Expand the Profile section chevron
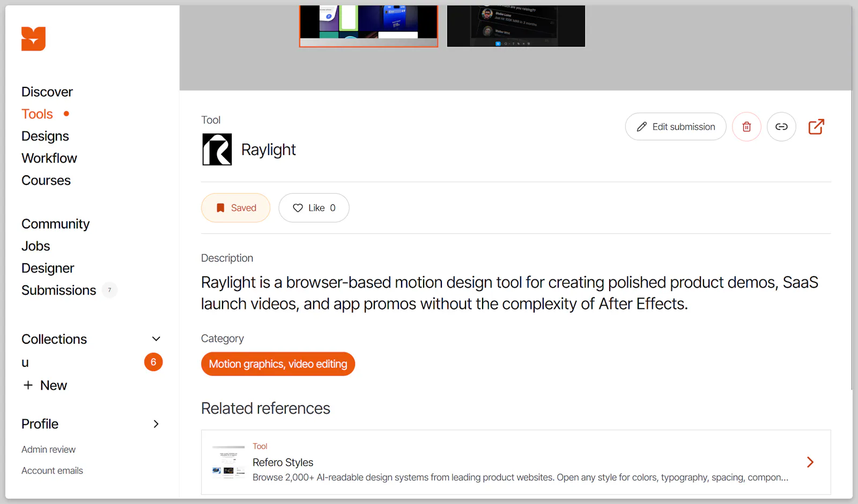858x504 pixels. tap(156, 424)
